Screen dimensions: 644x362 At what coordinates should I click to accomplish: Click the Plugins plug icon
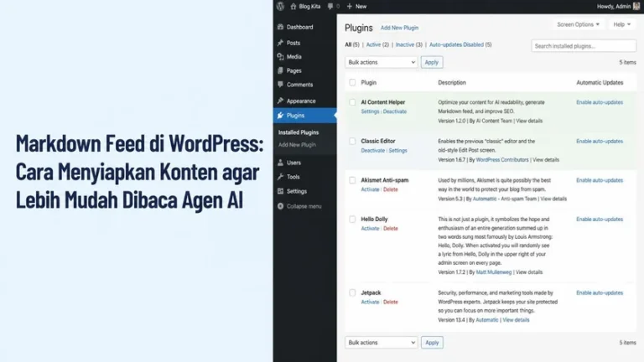[x=281, y=116]
